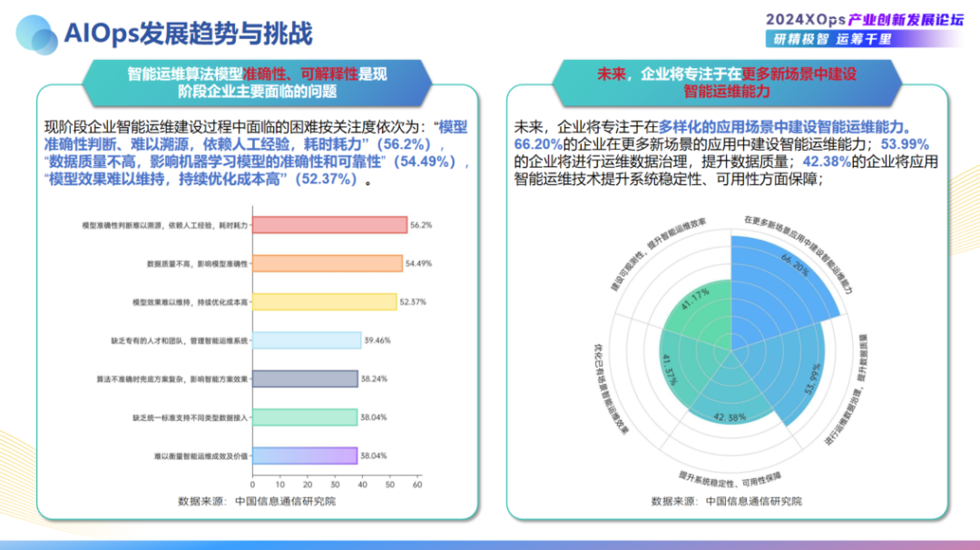The image size is (980, 550).
Task: Click the green bar for 缺乏统一标准支持不同类型数据接入
Action: (305, 417)
